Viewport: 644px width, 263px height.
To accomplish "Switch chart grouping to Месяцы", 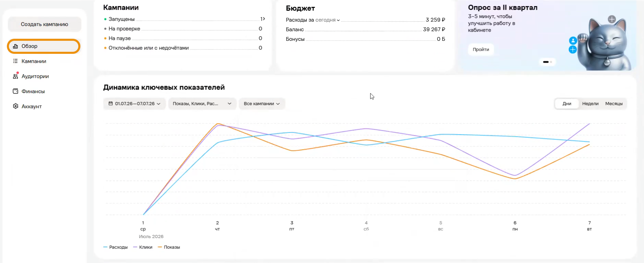I will coord(614,104).
